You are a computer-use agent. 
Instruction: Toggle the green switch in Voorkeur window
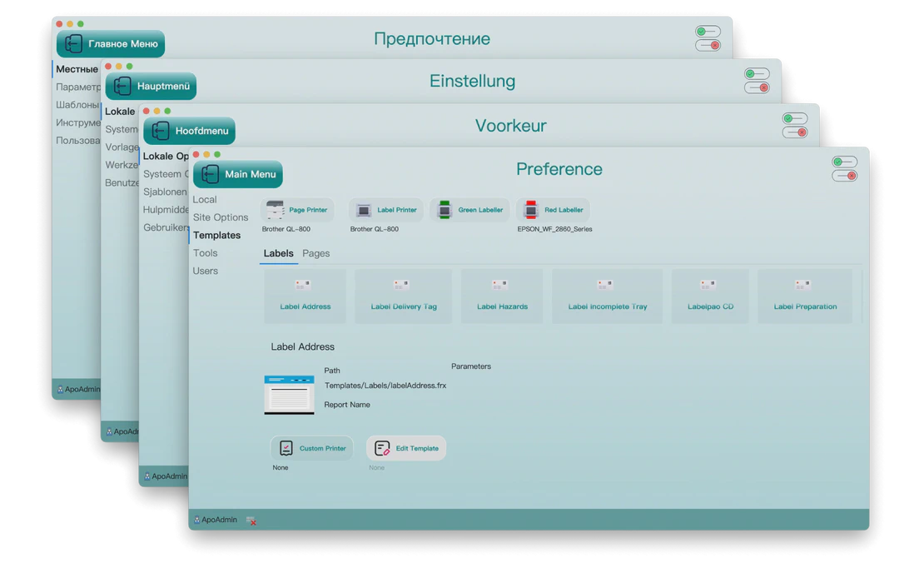pyautogui.click(x=795, y=118)
